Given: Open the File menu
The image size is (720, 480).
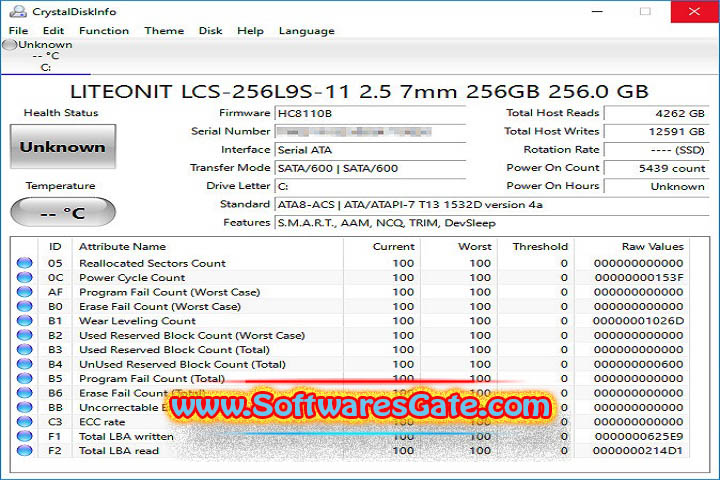Looking at the screenshot, I should [18, 31].
